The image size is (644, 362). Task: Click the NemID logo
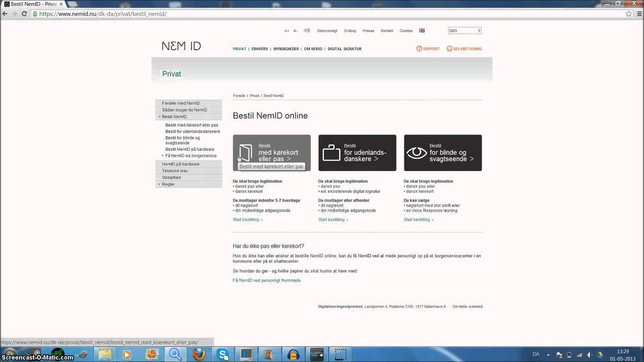[181, 46]
